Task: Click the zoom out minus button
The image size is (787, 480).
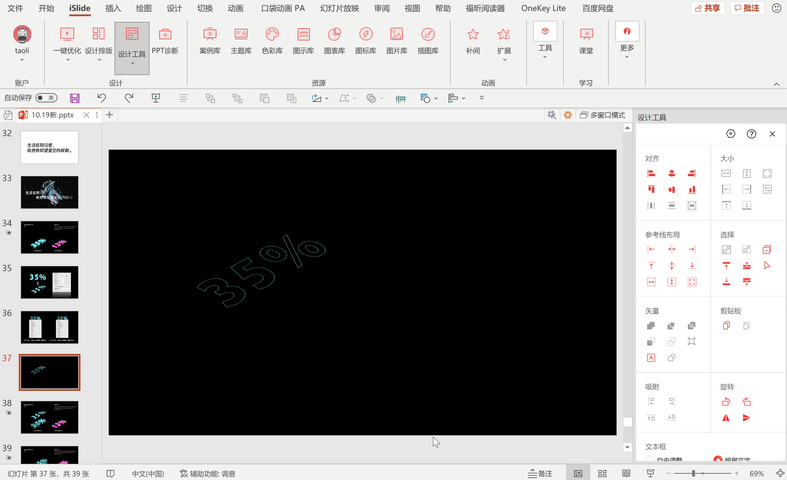Action: pyautogui.click(x=669, y=473)
